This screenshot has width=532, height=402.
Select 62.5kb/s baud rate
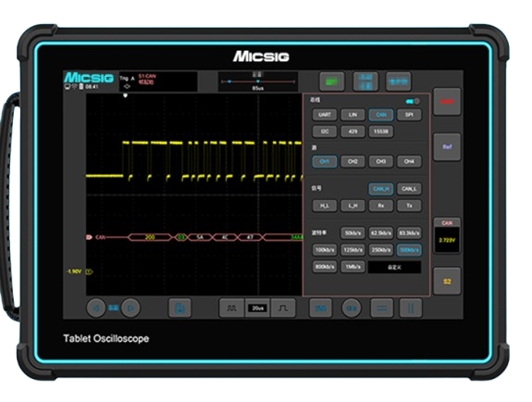pos(381,233)
